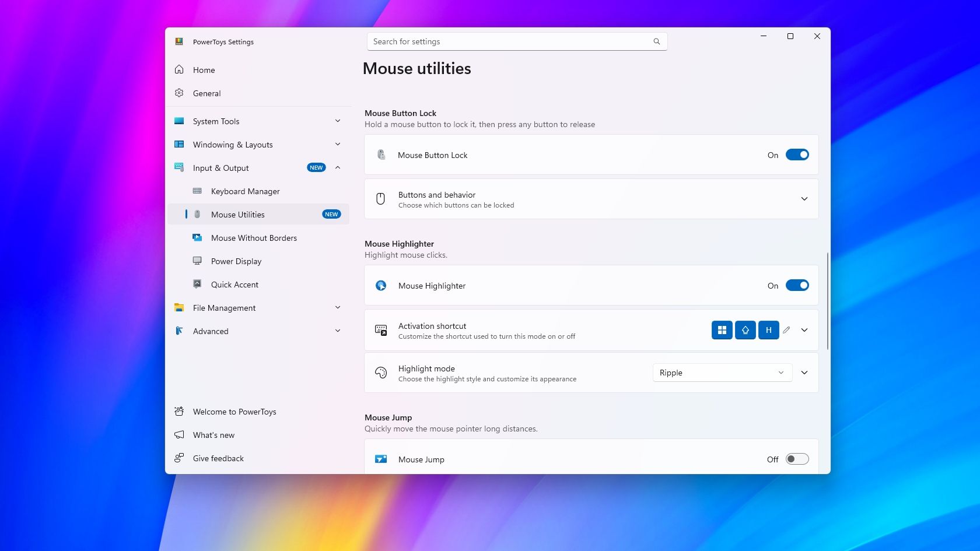Open the What's new link

coord(258,434)
